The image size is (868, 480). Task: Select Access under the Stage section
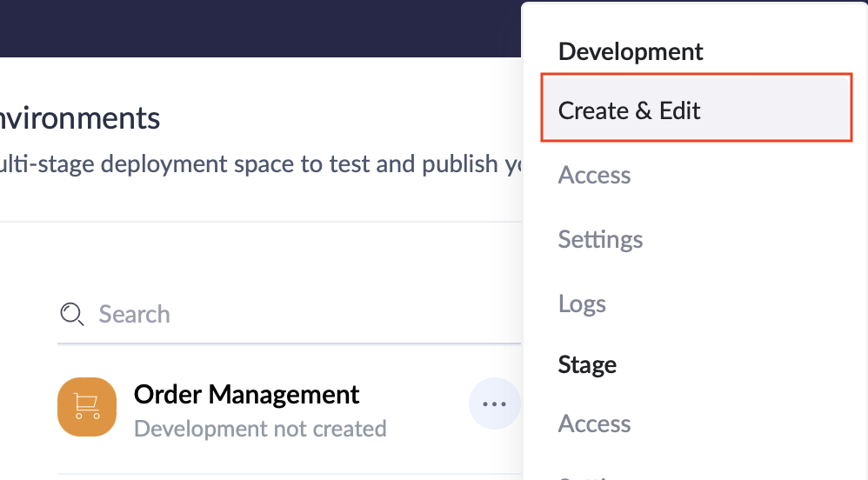point(594,423)
